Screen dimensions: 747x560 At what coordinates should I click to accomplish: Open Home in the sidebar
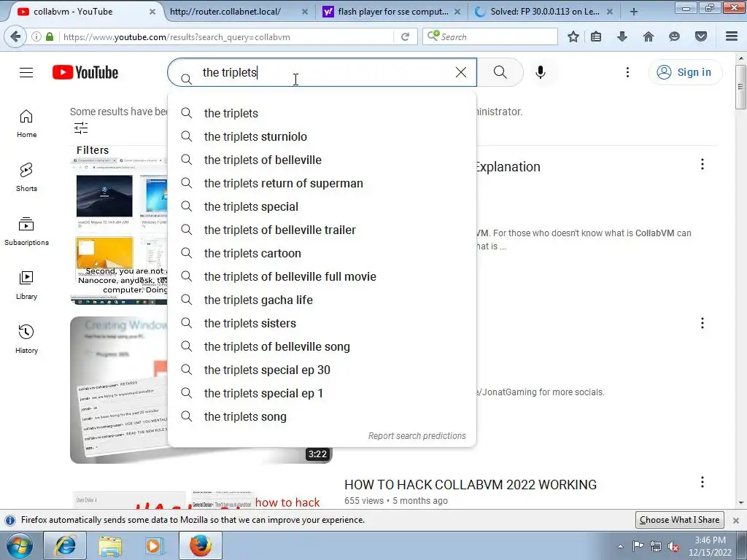[26, 124]
